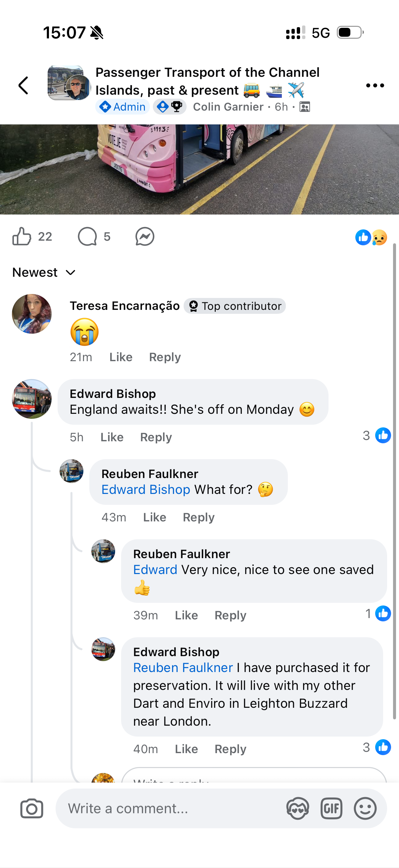Screen dimensions: 399x868
Task: Expand the Newest comment sort dropdown
Action: (x=44, y=272)
